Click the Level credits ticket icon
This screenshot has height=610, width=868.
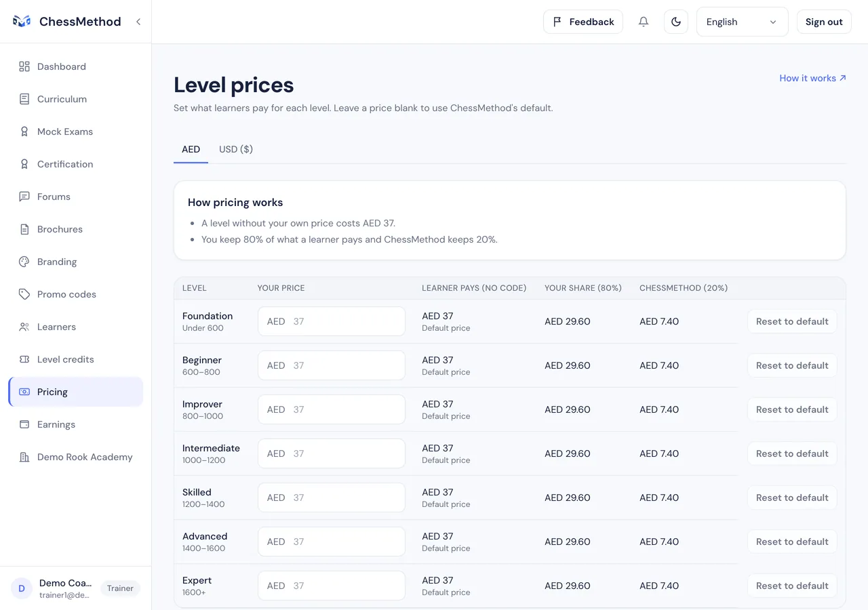click(24, 359)
